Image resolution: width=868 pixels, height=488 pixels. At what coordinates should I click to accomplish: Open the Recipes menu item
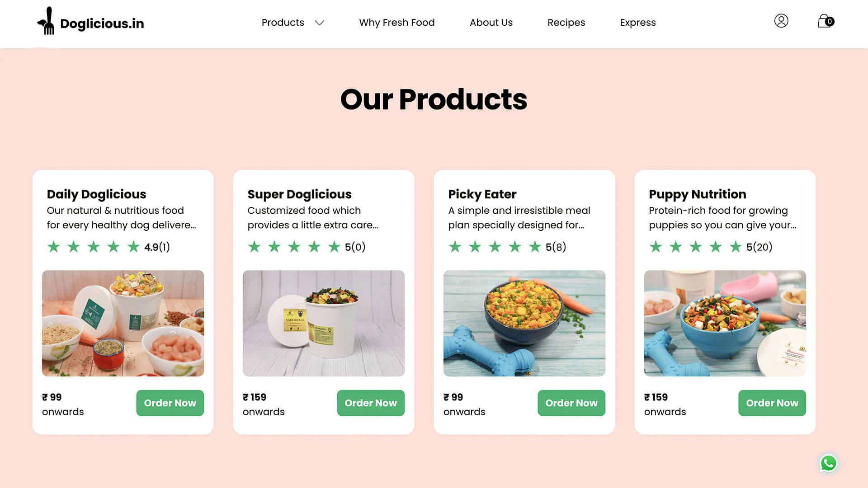pyautogui.click(x=566, y=23)
